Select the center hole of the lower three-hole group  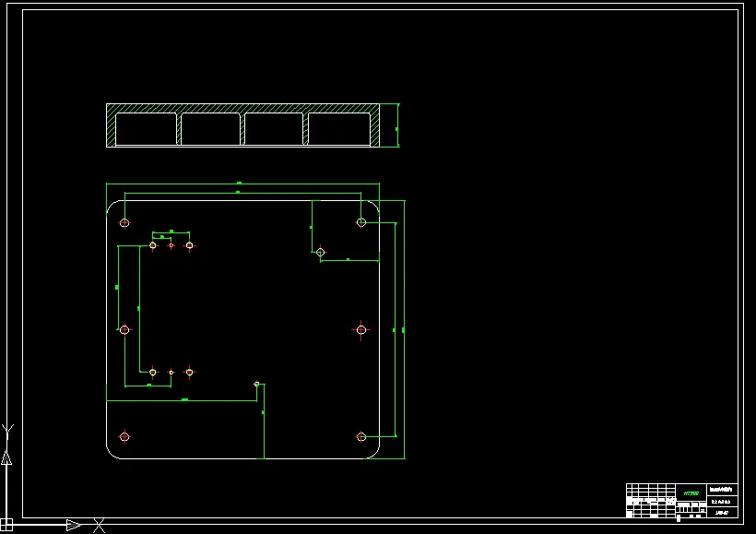[171, 373]
